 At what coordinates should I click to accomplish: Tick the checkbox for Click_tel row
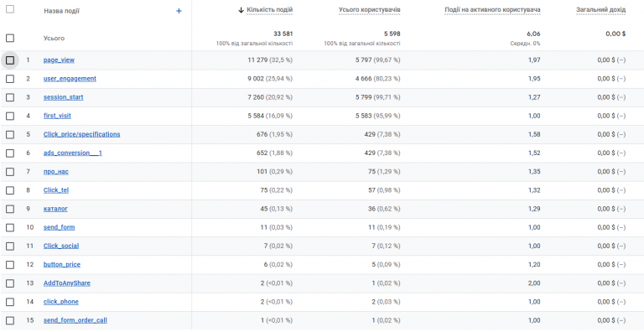click(x=10, y=190)
